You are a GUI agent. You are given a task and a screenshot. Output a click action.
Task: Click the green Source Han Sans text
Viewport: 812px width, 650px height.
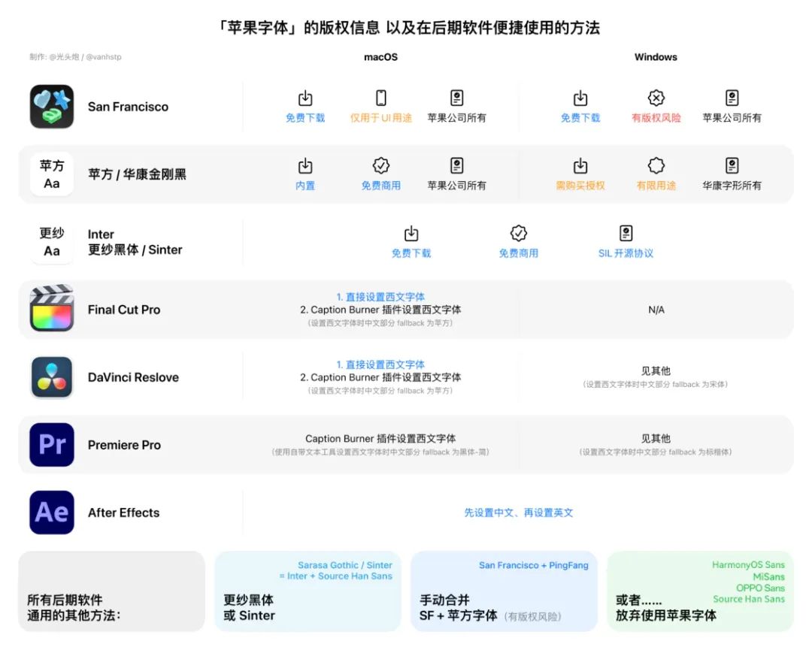(749, 599)
